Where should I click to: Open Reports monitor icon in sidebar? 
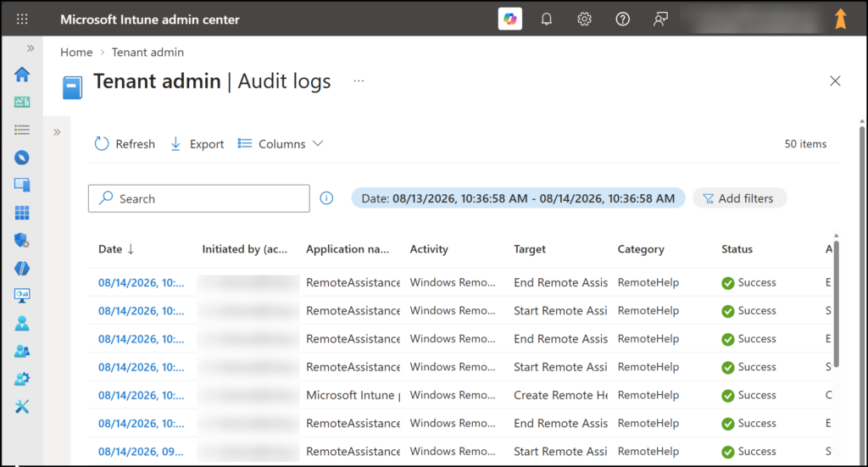point(22,296)
